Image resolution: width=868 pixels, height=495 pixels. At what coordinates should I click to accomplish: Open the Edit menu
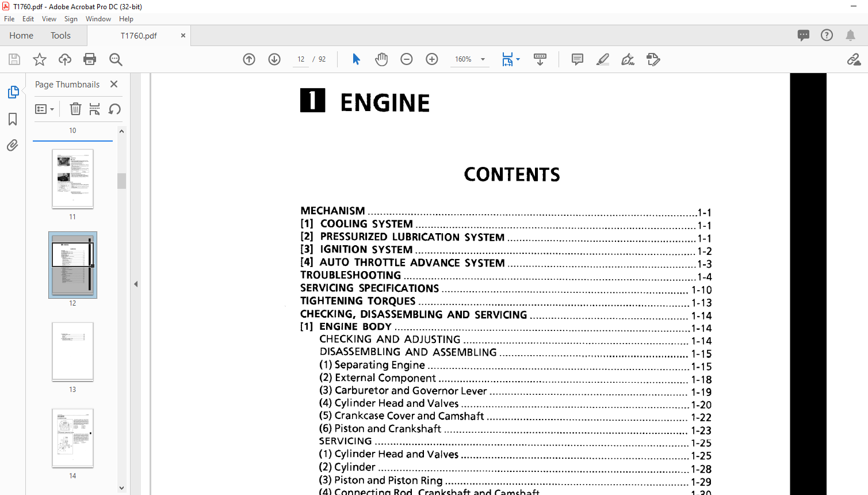[28, 19]
